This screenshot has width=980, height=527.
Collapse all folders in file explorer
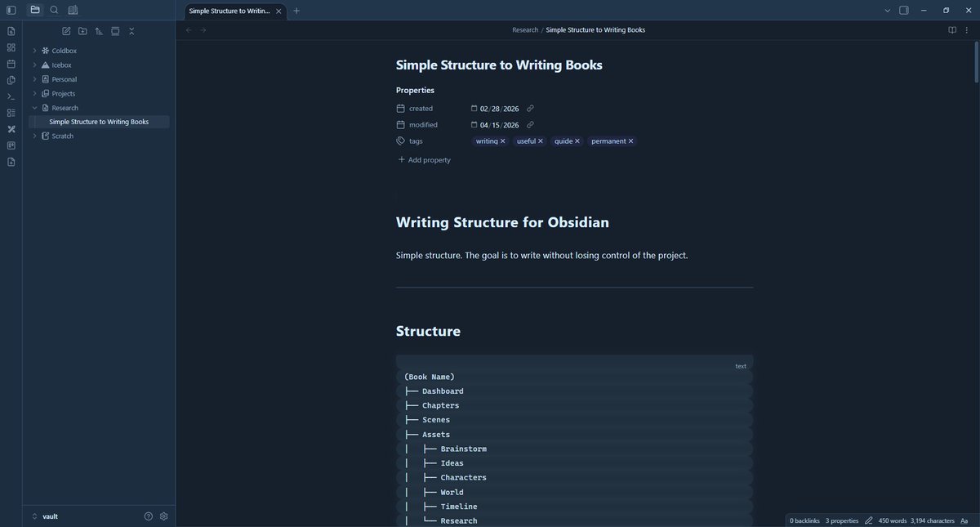131,31
